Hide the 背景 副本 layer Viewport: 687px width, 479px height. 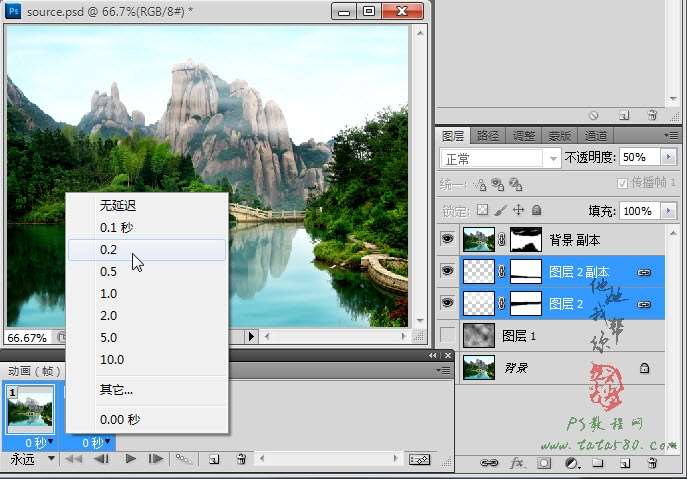tap(446, 240)
